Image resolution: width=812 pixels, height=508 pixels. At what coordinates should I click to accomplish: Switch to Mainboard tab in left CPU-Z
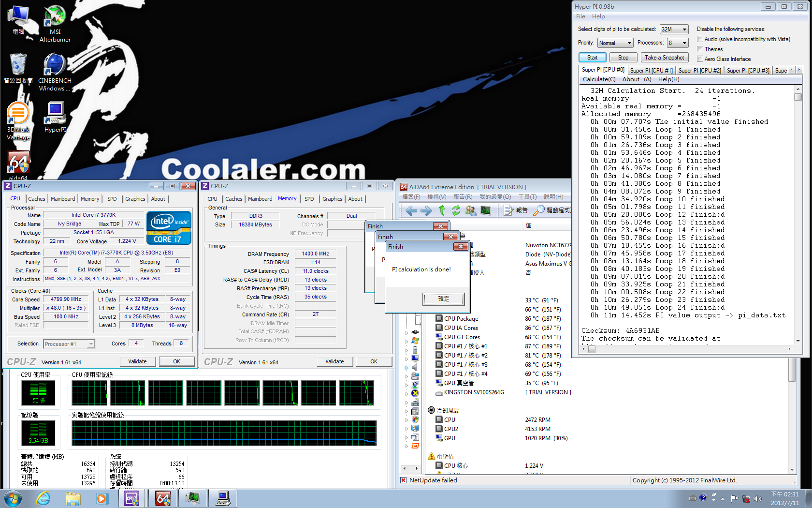63,199
